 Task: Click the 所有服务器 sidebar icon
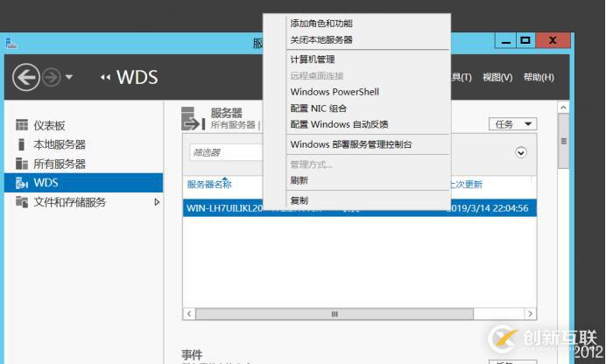coord(22,164)
